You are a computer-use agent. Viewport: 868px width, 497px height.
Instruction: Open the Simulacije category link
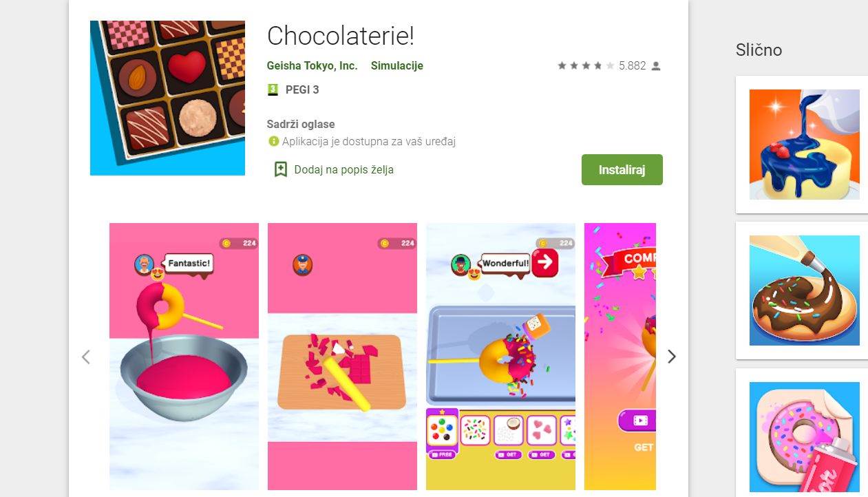pos(396,66)
